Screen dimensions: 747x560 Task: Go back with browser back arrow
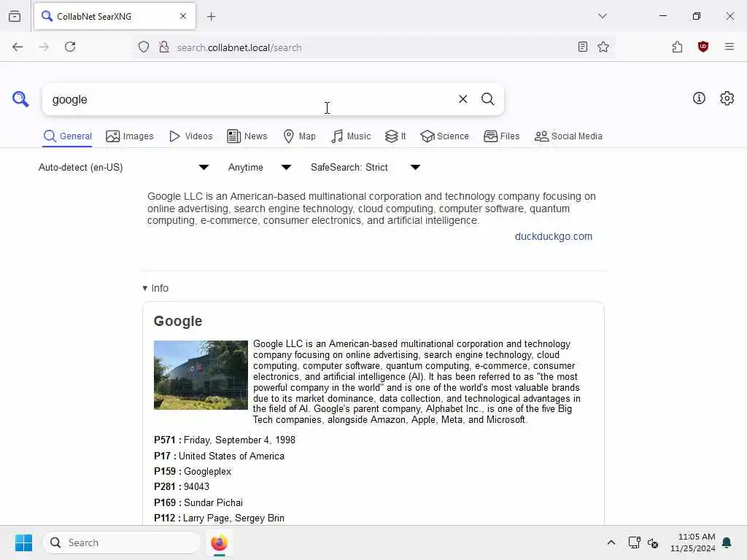tap(18, 47)
